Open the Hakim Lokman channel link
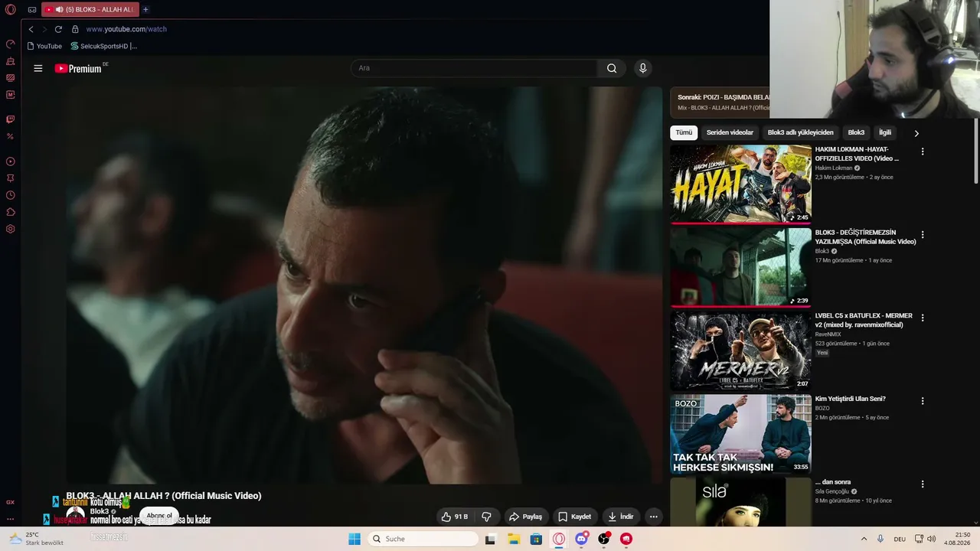 (x=834, y=168)
